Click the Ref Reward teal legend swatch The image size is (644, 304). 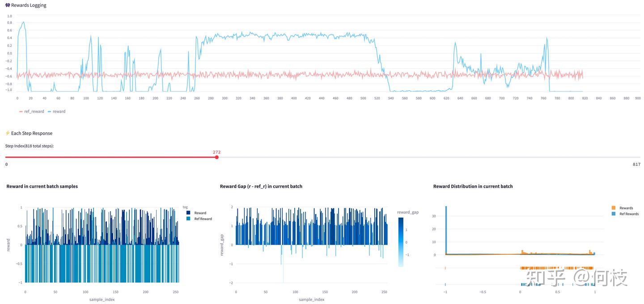(x=188, y=219)
